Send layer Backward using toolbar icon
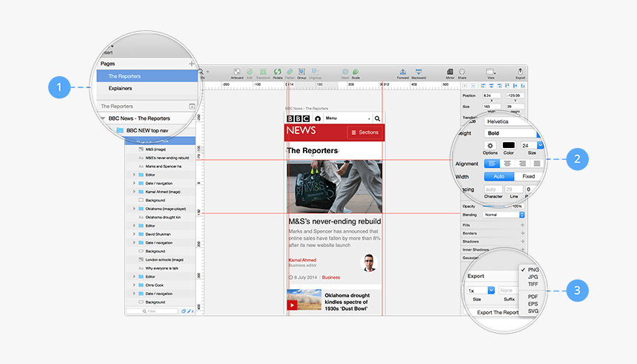Image resolution: width=637 pixels, height=364 pixels. click(x=418, y=72)
